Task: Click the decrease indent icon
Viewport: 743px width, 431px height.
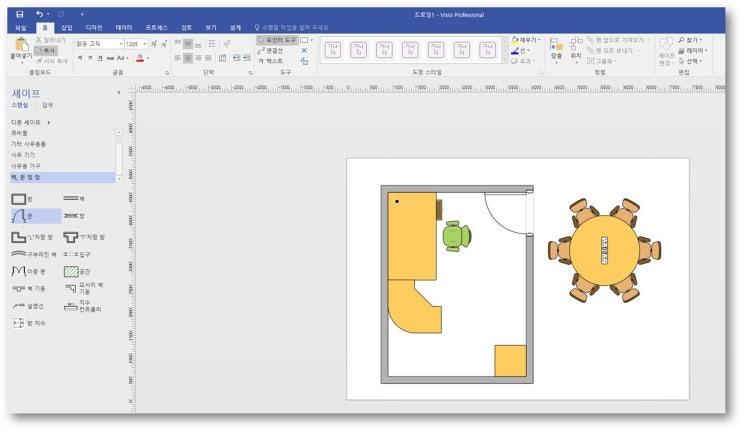Action: click(236, 58)
